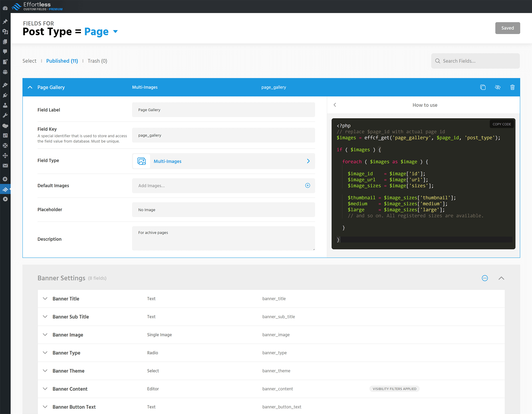Click the Effortless Custom Fields logo

point(37,6)
